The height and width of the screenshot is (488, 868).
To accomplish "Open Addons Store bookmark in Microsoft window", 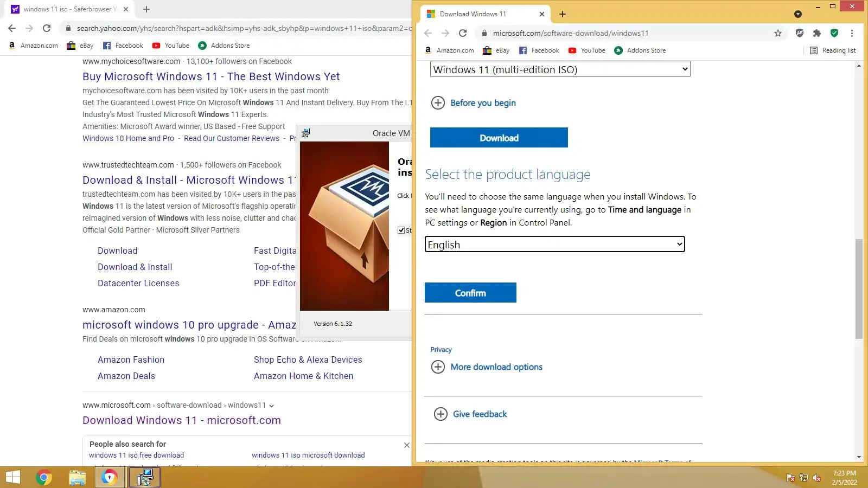I will point(640,50).
